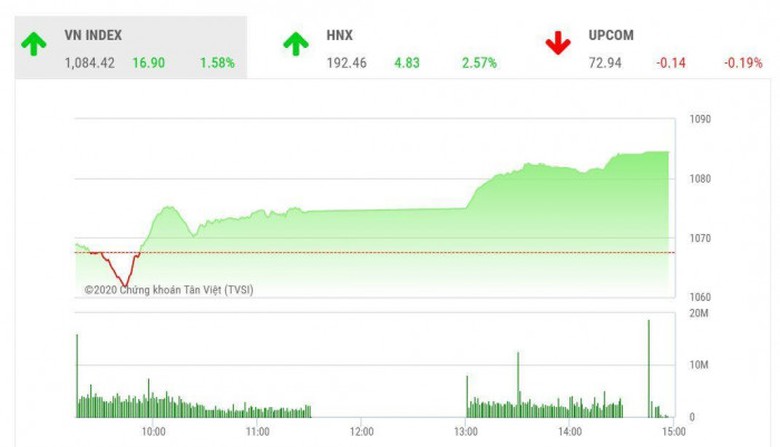Click the UPCOM -0.19% change figure

[741, 62]
